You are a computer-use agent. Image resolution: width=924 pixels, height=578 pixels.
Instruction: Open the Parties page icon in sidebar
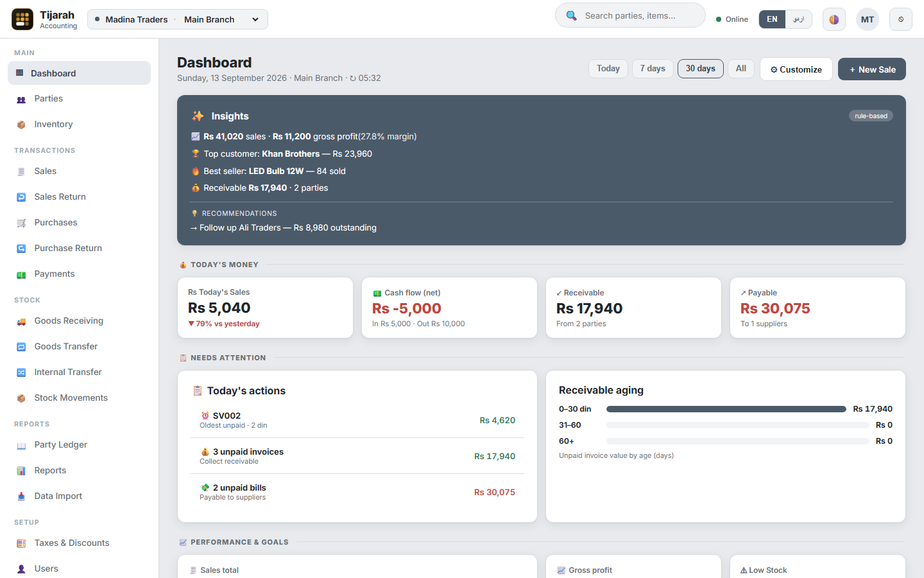point(21,99)
